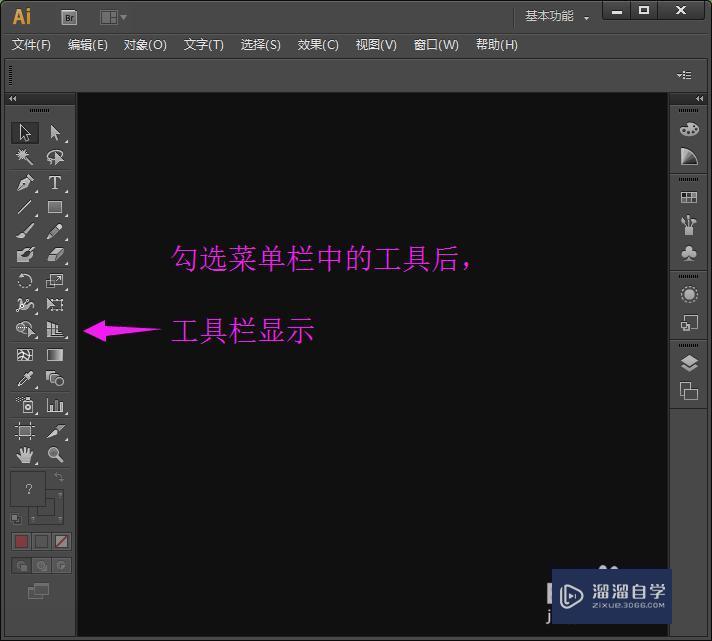Choose the Free Transform tool

pos(55,305)
